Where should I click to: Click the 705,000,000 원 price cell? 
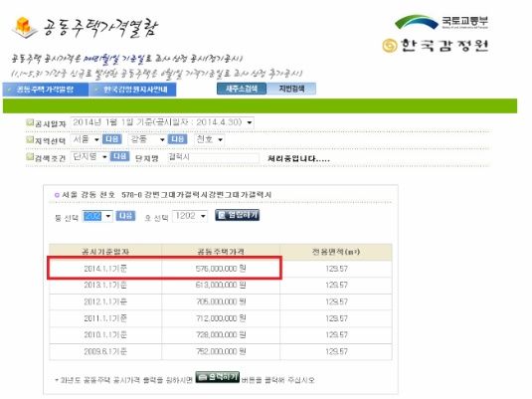tap(221, 301)
